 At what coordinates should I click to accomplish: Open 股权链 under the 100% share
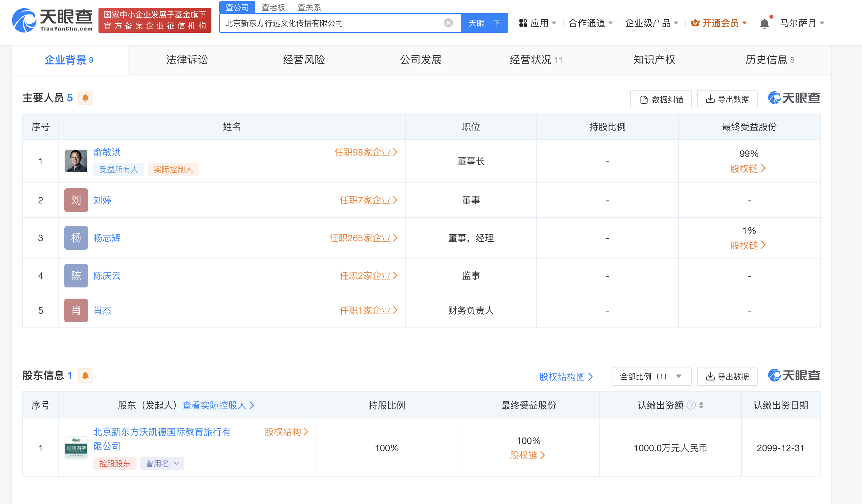528,455
